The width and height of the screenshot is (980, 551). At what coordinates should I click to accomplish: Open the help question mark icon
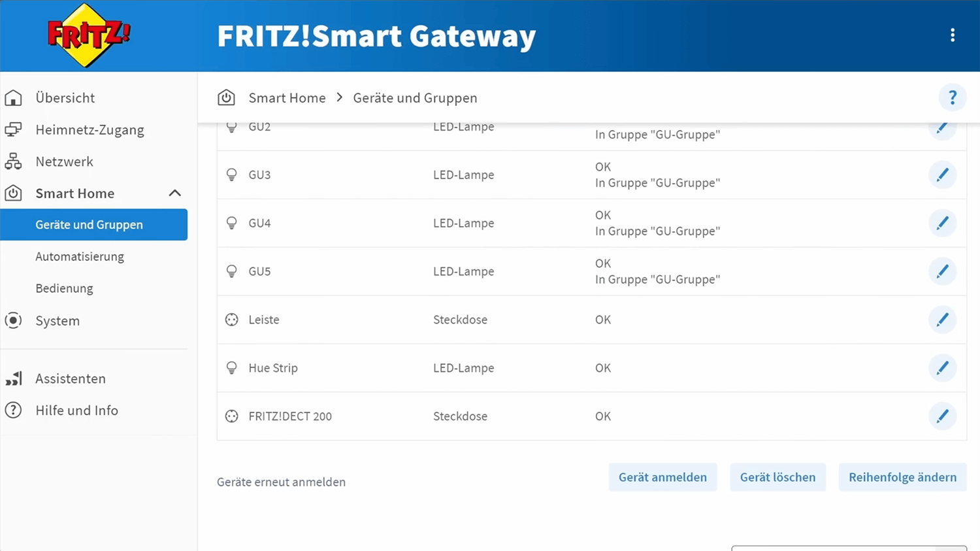click(952, 98)
